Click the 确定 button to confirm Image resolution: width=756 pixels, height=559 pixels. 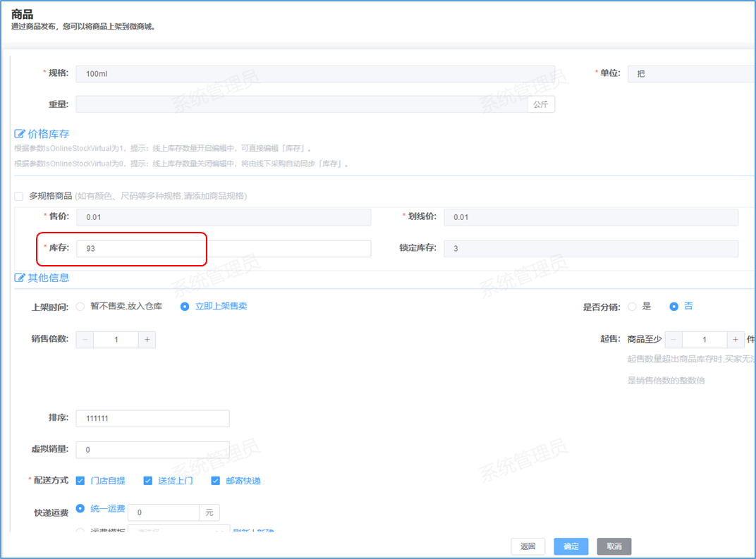click(571, 546)
